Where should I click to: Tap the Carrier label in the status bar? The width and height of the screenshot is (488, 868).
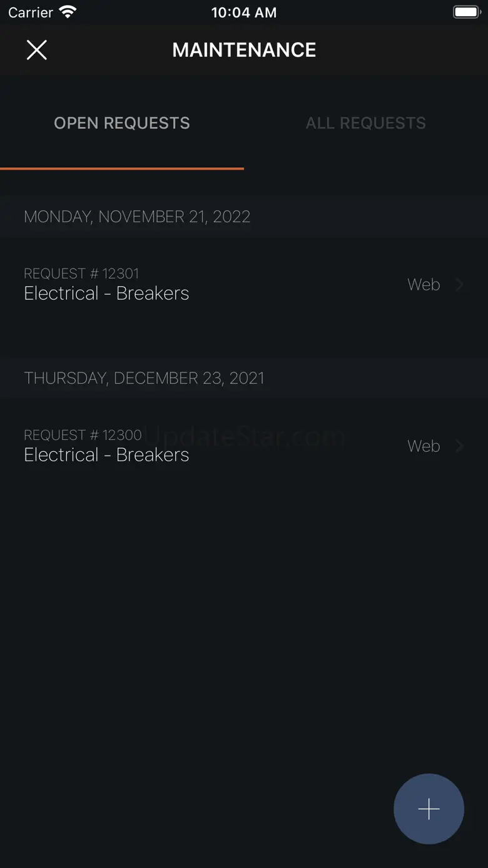[31, 13]
